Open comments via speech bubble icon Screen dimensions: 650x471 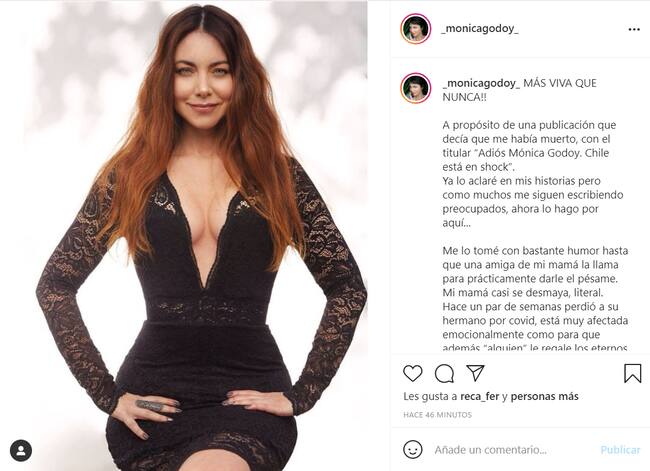pyautogui.click(x=444, y=373)
